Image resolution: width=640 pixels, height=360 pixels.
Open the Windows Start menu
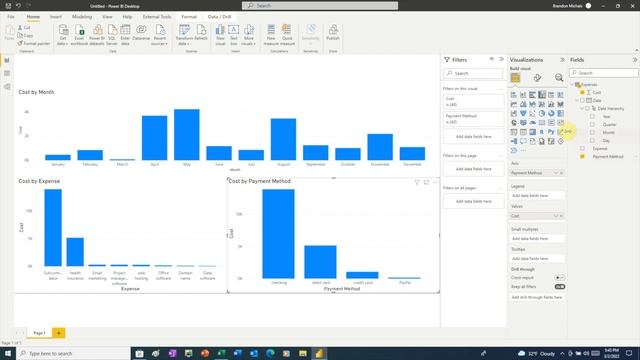coord(8,353)
